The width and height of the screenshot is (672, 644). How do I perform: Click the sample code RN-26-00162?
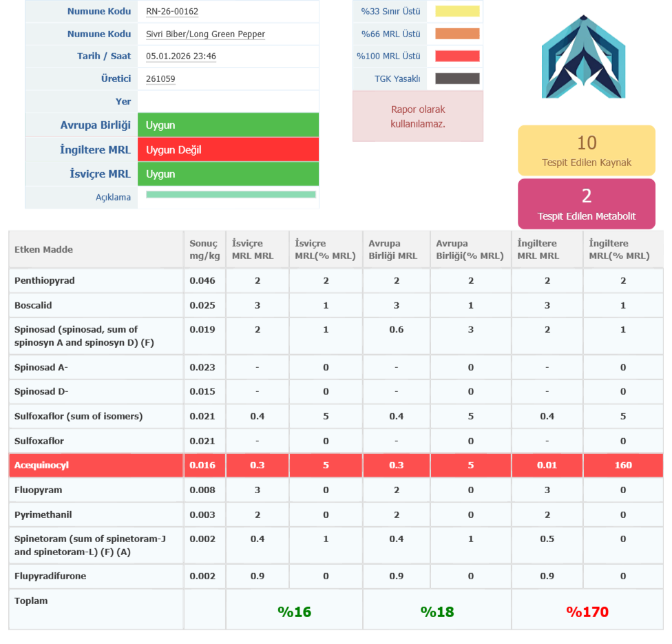172,12
